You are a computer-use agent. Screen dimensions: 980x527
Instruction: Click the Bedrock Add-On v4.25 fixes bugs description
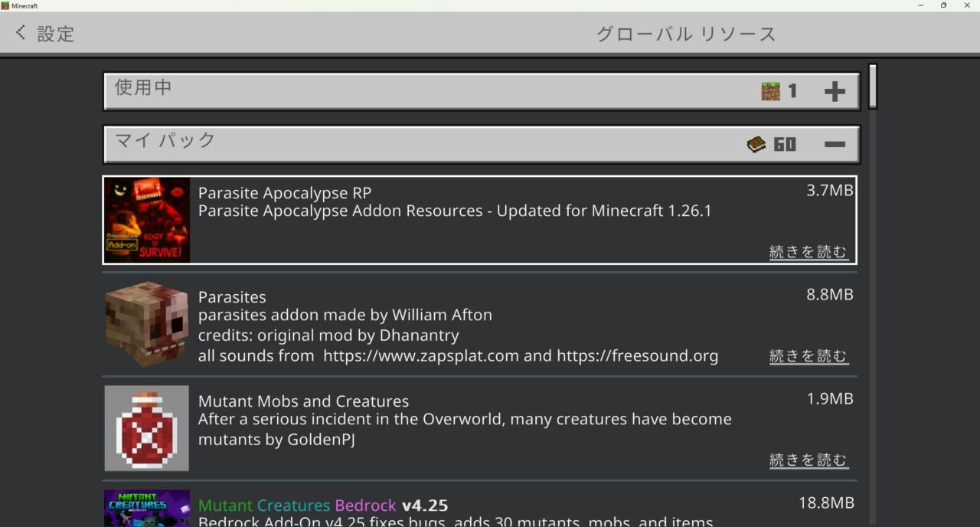[456, 522]
